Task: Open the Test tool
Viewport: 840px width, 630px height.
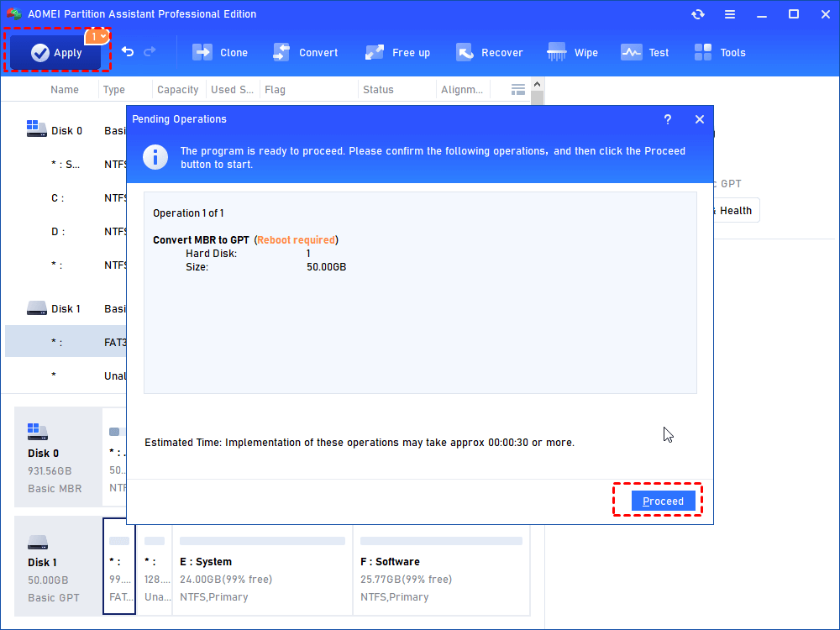Action: [x=645, y=53]
